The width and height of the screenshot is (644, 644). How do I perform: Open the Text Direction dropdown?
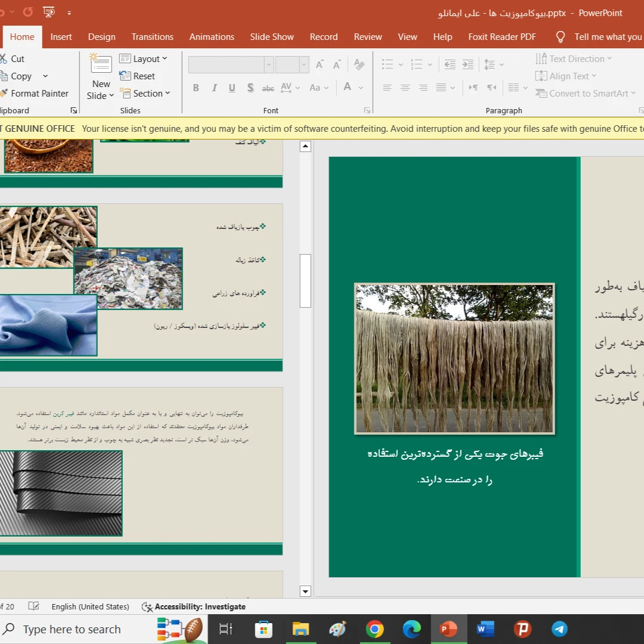click(x=574, y=59)
